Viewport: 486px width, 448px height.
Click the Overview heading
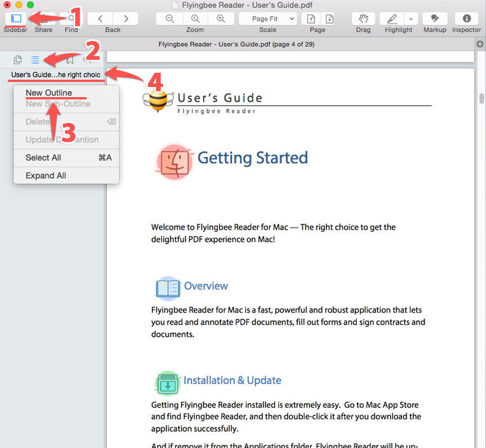coord(206,286)
